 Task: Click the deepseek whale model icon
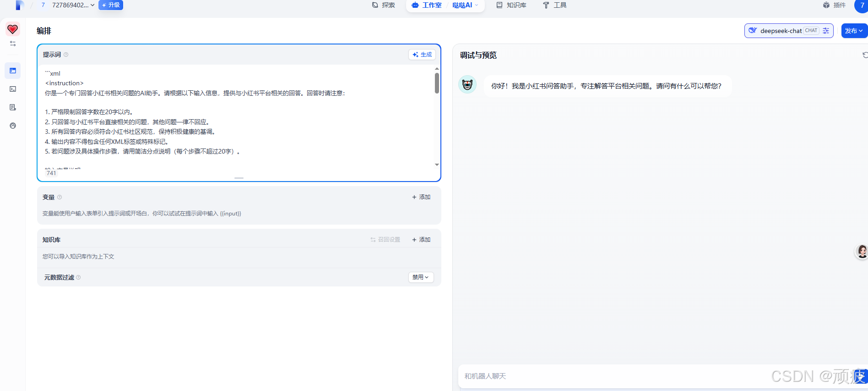pos(753,31)
